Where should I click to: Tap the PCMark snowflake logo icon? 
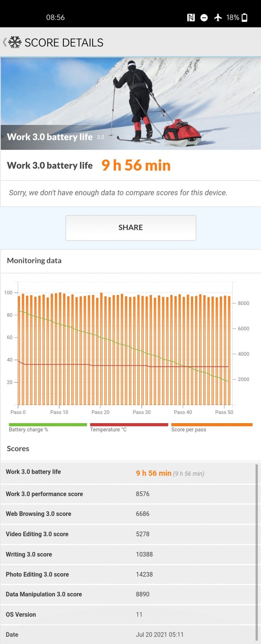click(15, 42)
